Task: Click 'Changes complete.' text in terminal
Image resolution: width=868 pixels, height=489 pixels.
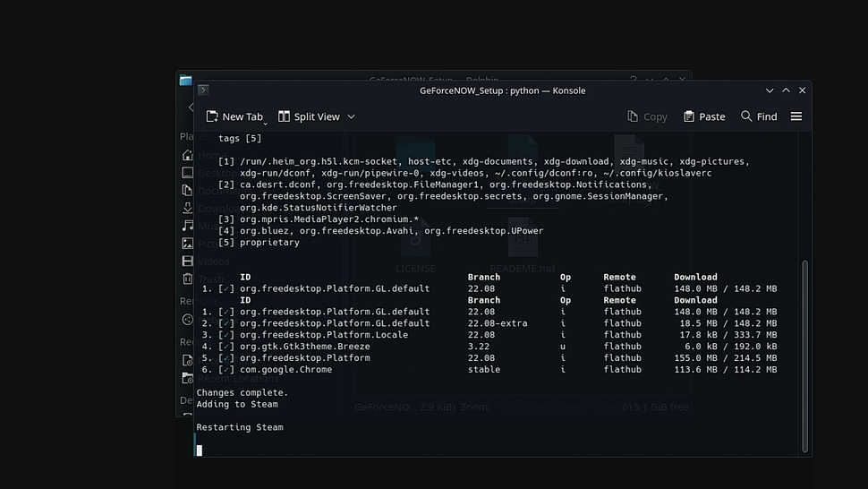Action: point(242,392)
